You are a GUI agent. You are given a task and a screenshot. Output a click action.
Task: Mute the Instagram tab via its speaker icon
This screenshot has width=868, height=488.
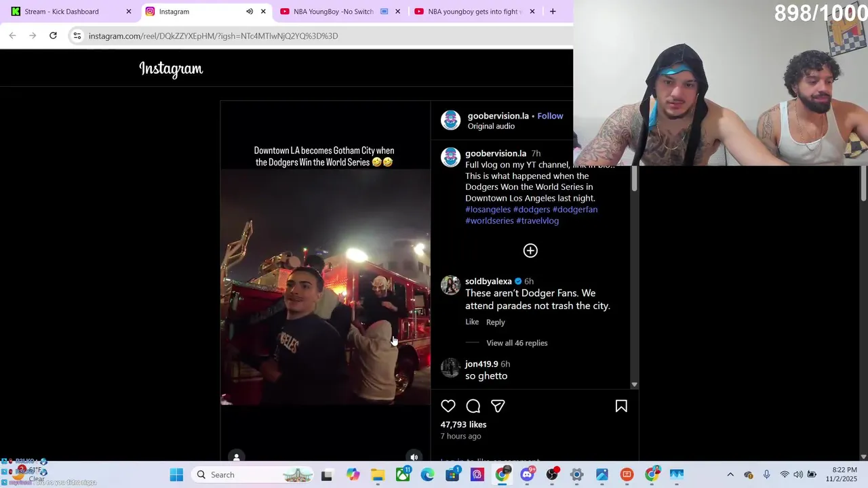click(250, 12)
